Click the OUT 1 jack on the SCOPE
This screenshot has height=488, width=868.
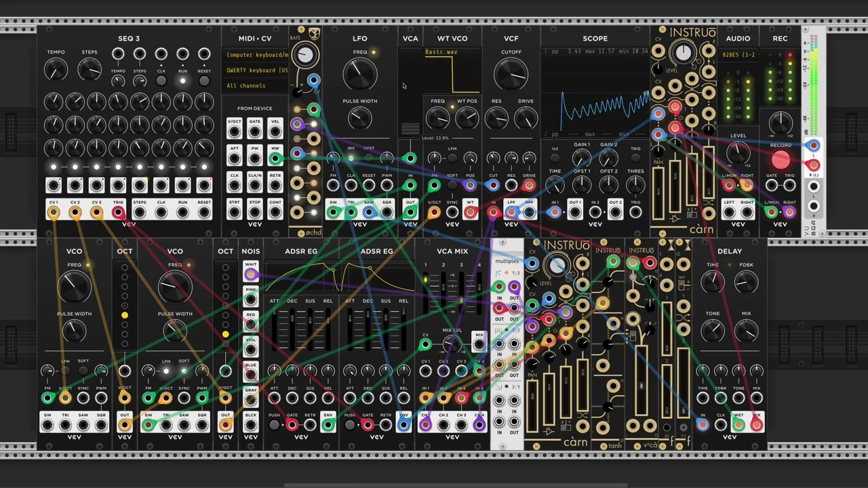[575, 212]
